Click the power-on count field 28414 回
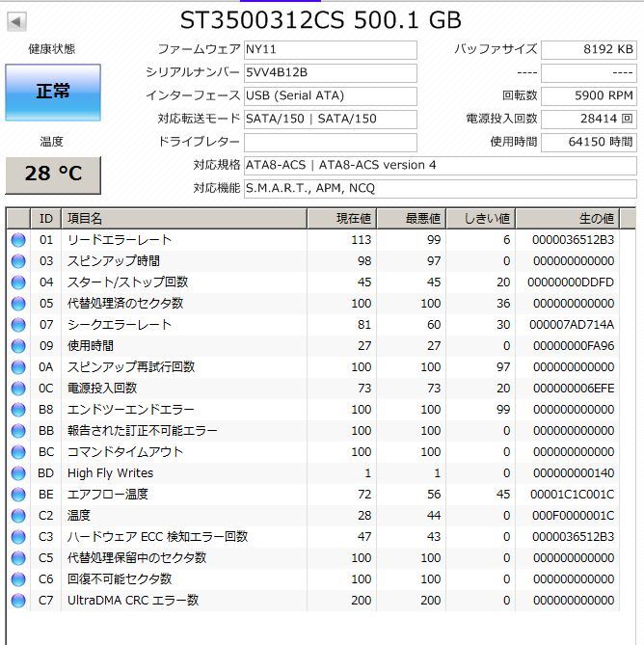The image size is (644, 645). coord(589,119)
